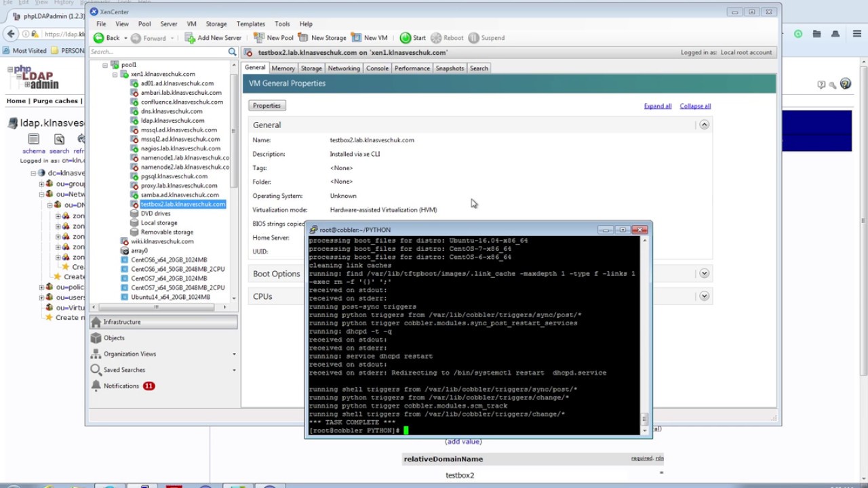The width and height of the screenshot is (868, 488).
Task: Switch to the Console tab
Action: click(x=377, y=68)
